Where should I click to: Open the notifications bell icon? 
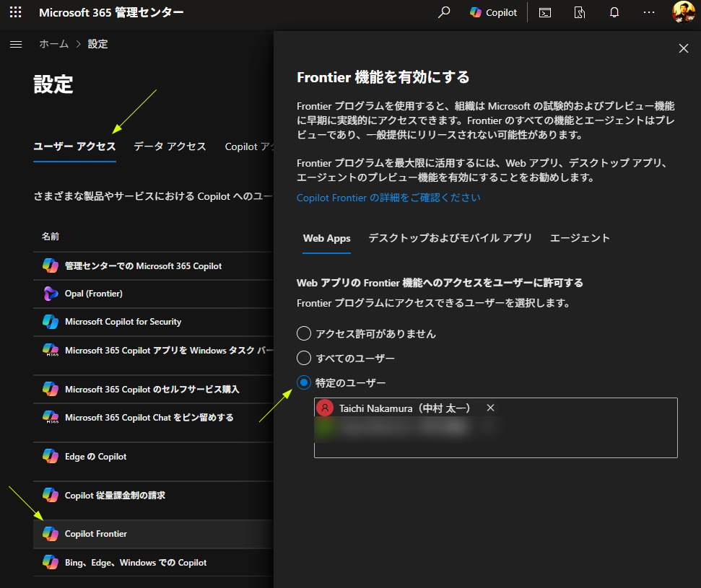[x=614, y=12]
